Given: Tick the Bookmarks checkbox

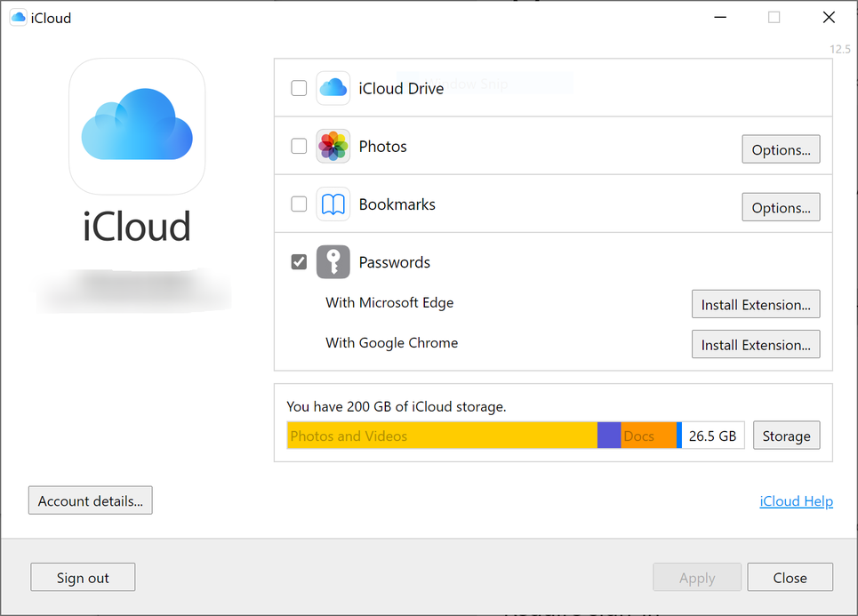Looking at the screenshot, I should click(x=299, y=204).
